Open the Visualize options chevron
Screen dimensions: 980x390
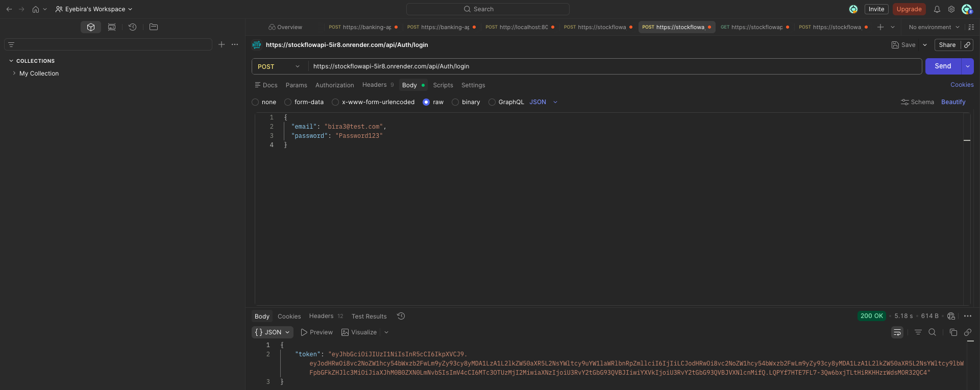(386, 332)
